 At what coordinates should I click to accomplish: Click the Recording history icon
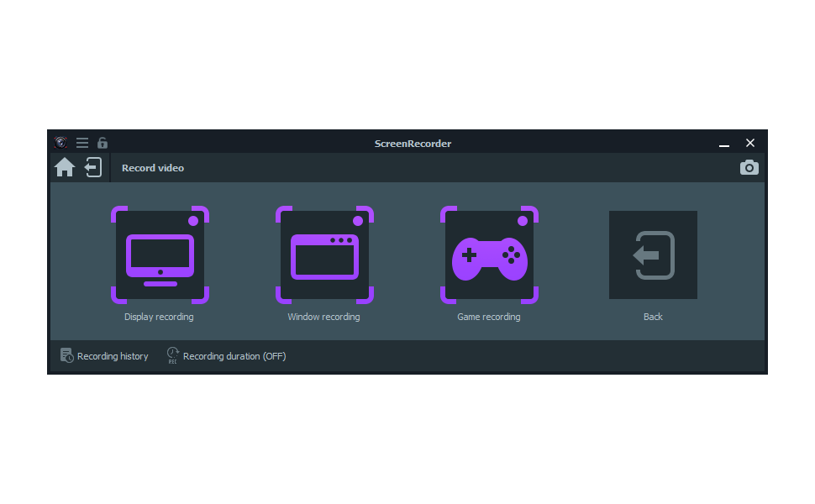pyautogui.click(x=66, y=355)
